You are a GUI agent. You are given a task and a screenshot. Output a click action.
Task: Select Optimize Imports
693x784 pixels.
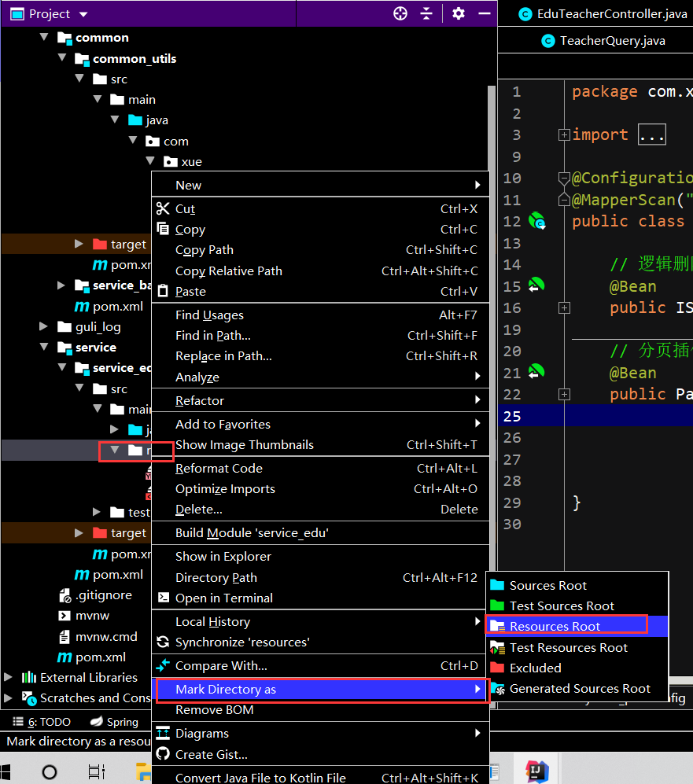pyautogui.click(x=320, y=489)
